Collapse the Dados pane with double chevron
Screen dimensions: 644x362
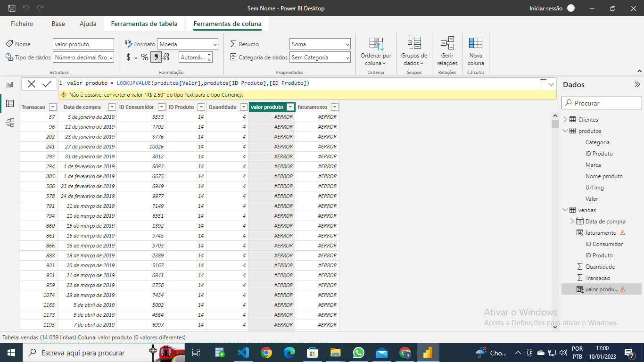pyautogui.click(x=637, y=85)
